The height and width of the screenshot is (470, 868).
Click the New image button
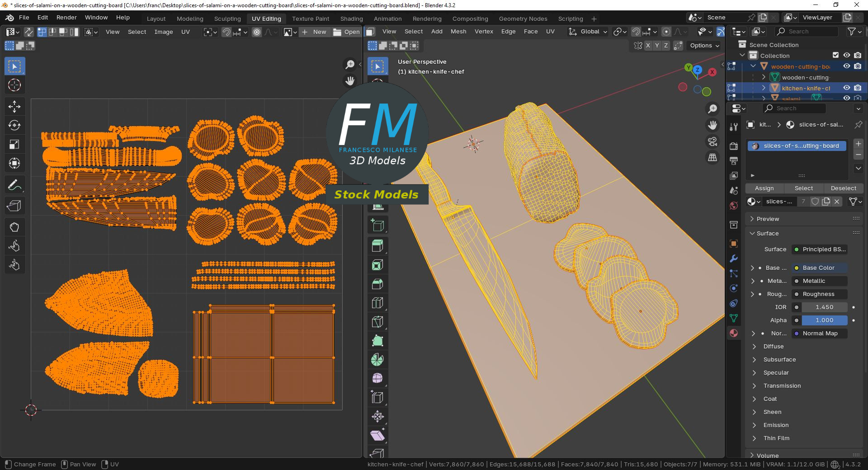click(314, 32)
